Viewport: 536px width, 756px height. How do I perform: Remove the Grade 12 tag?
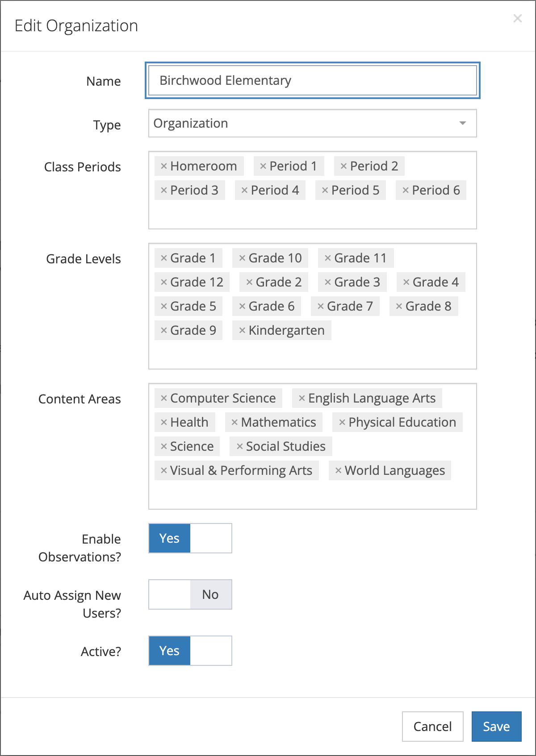pos(164,282)
